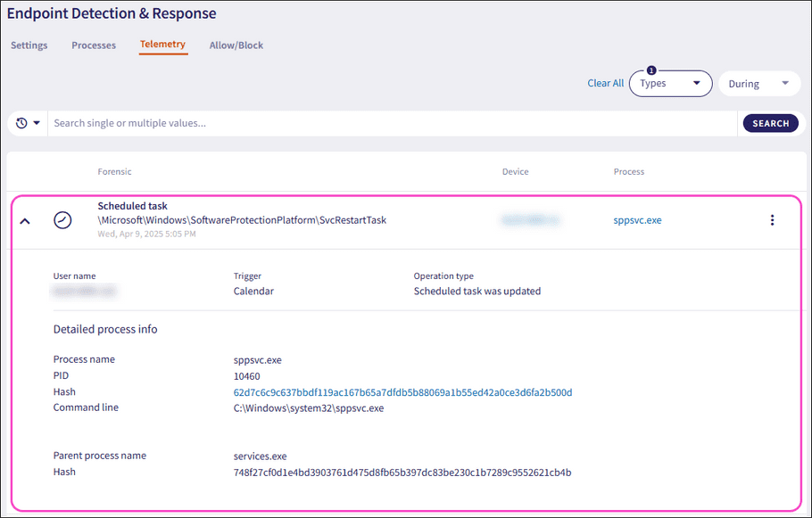
Task: Click the Clear All link
Action: (x=605, y=83)
